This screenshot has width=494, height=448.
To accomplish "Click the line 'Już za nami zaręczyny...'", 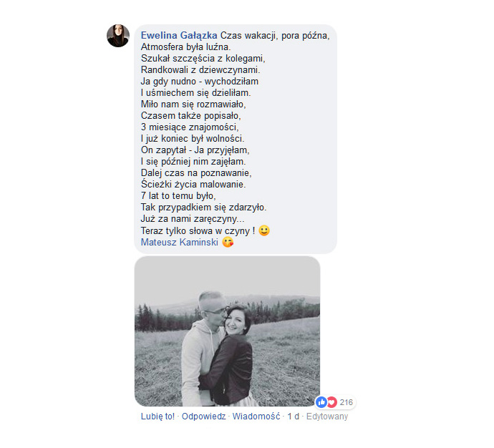I will (193, 219).
